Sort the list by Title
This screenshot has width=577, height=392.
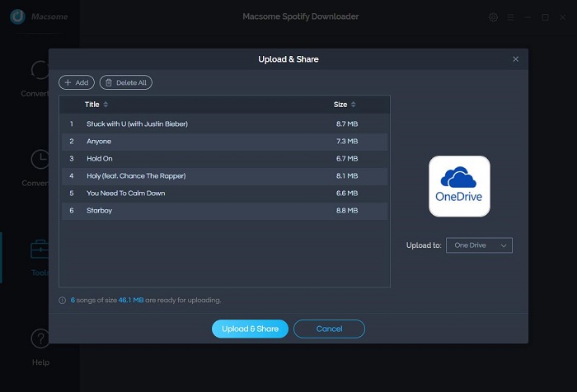click(x=106, y=105)
